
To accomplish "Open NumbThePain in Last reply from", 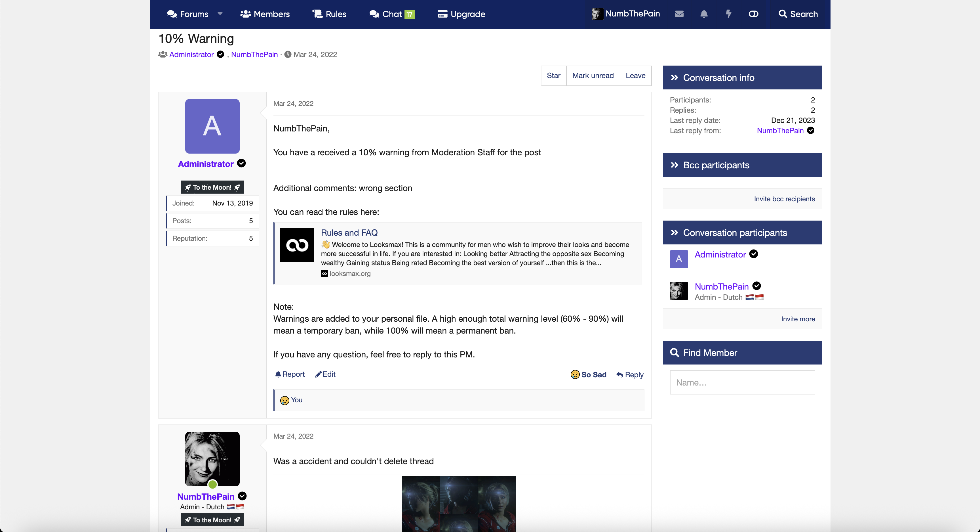I will point(780,131).
